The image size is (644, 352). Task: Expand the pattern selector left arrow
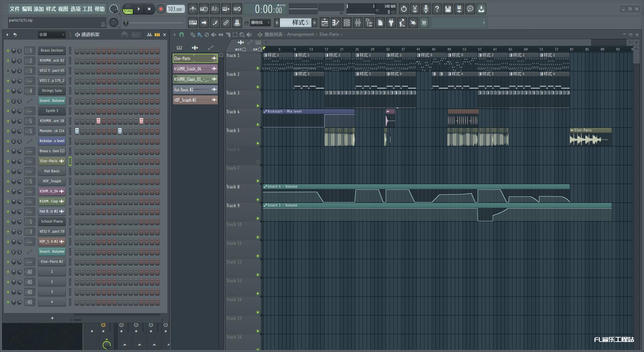click(277, 23)
